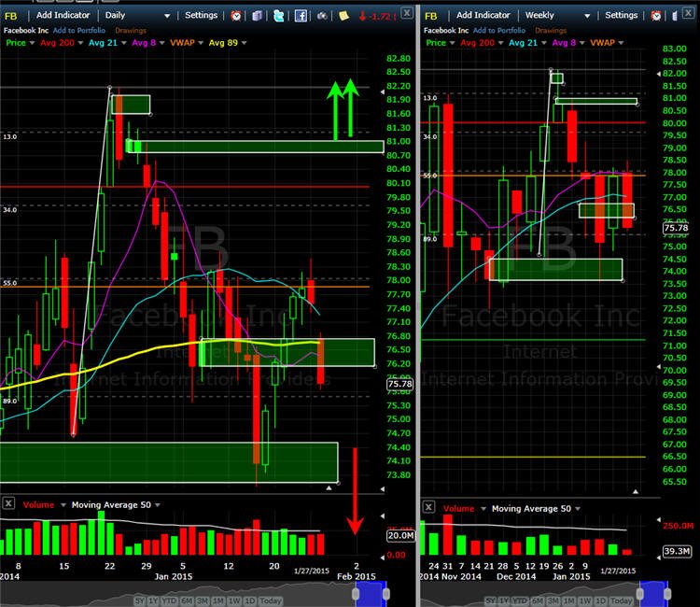Select the YTD range in Daily chart
The width and height of the screenshot is (700, 607).
pyautogui.click(x=169, y=600)
